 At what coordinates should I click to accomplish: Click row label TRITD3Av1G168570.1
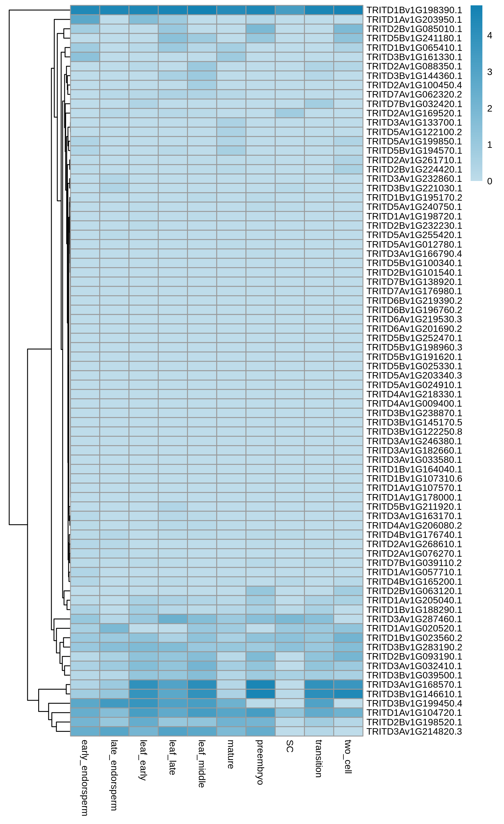pos(414,685)
